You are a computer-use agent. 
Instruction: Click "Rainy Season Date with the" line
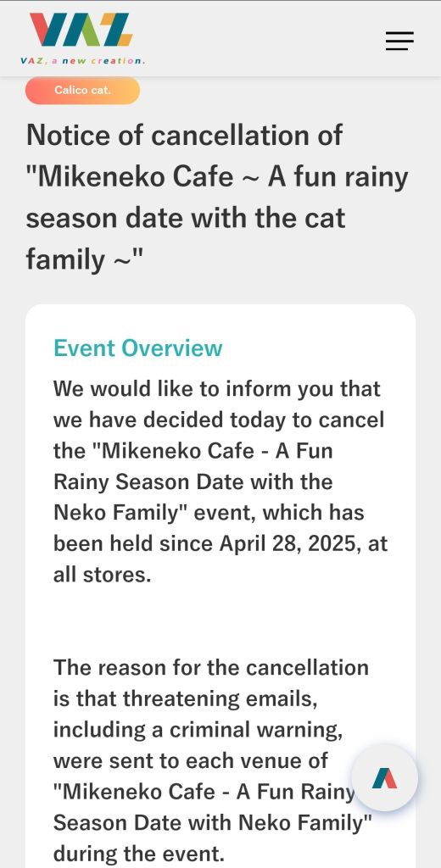pos(193,481)
